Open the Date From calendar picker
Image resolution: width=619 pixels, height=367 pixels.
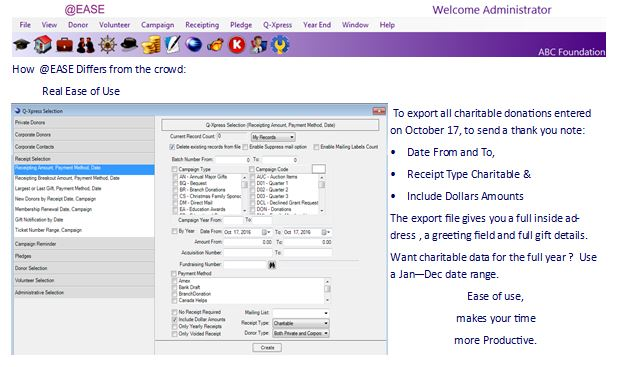pos(266,232)
